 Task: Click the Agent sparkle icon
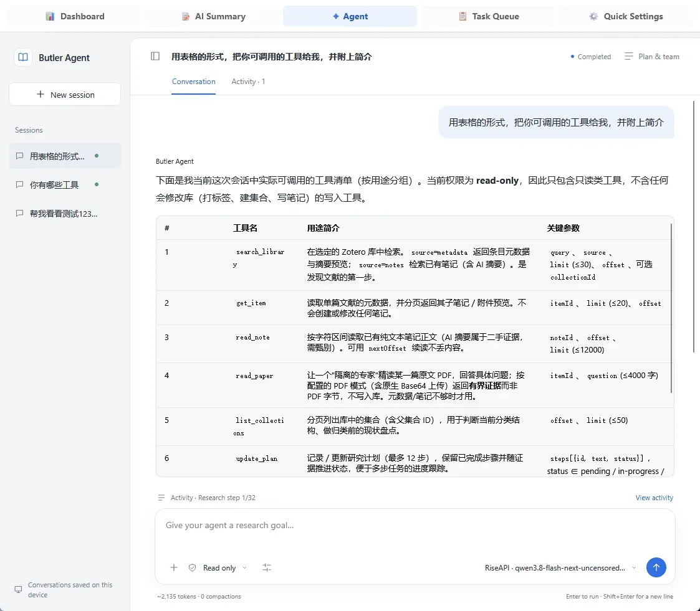pyautogui.click(x=336, y=16)
